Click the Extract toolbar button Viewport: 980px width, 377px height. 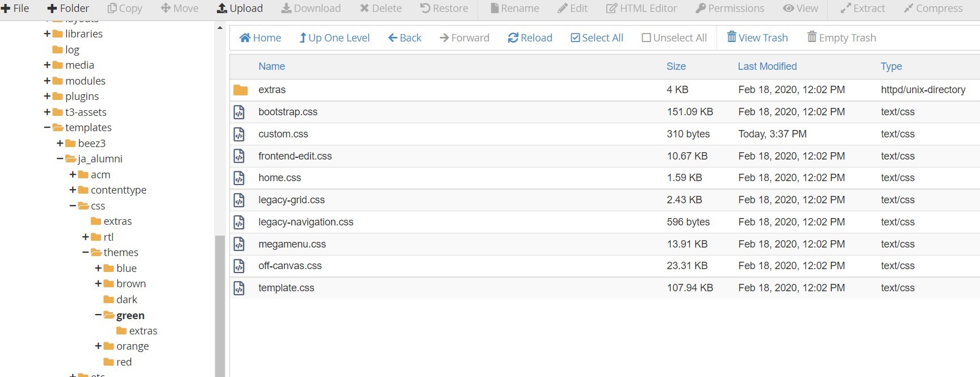tap(862, 9)
